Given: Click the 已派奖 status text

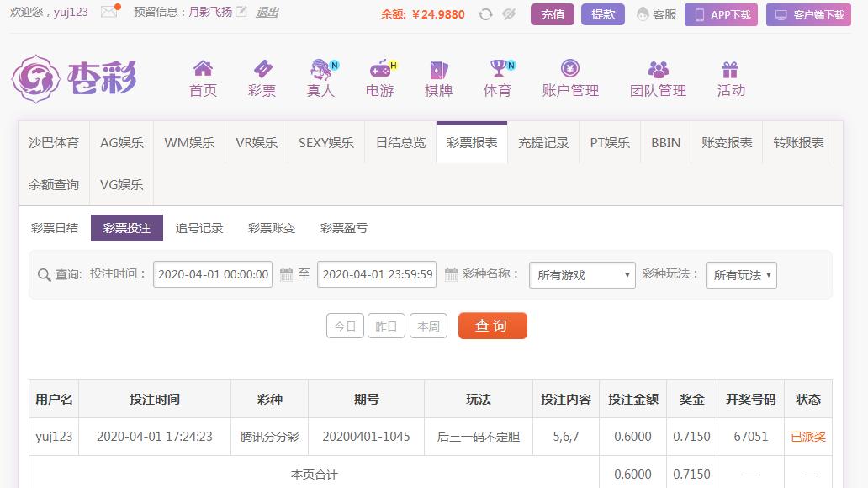Looking at the screenshot, I should (x=808, y=437).
